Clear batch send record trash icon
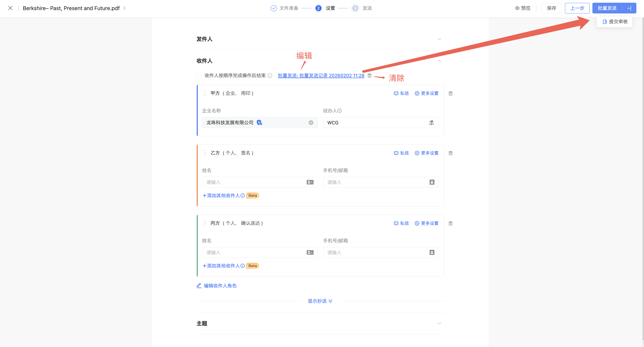This screenshot has height=347, width=644. (369, 75)
